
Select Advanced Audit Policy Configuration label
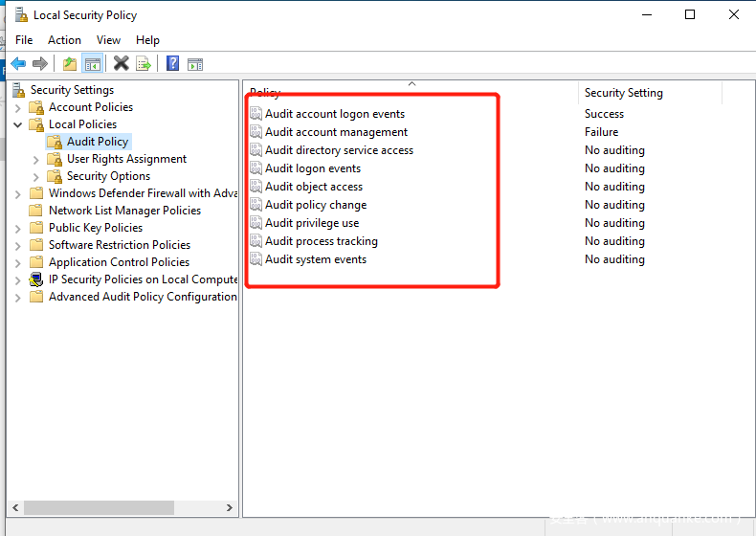click(143, 297)
